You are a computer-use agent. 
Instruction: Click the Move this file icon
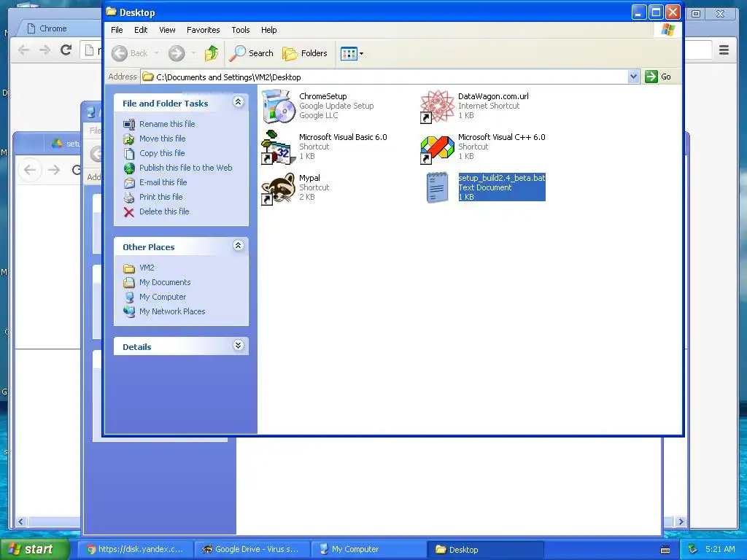pyautogui.click(x=129, y=139)
